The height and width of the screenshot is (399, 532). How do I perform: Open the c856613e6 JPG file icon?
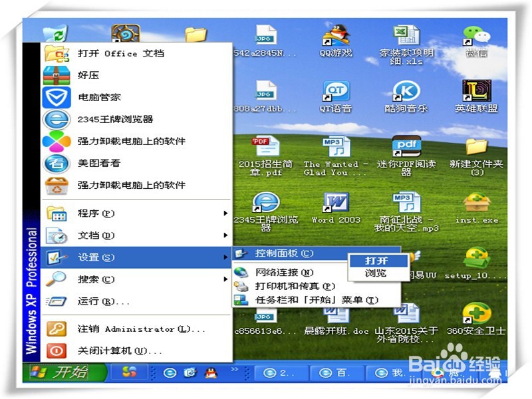(x=265, y=323)
